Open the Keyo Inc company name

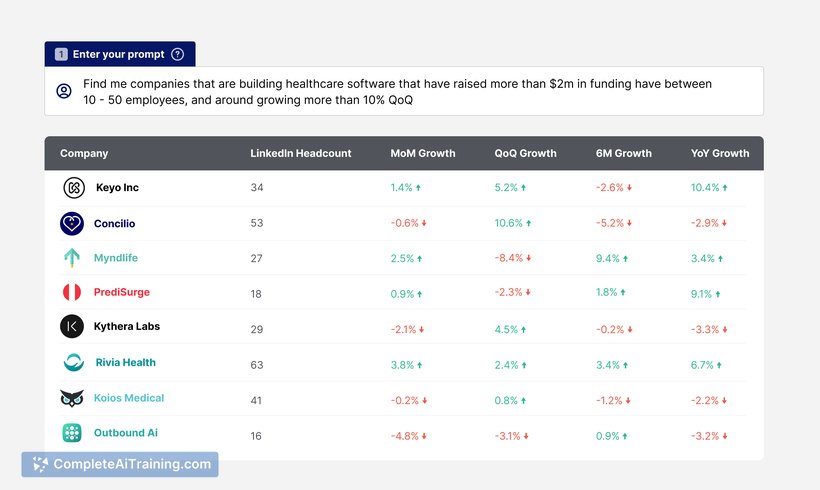coord(117,187)
